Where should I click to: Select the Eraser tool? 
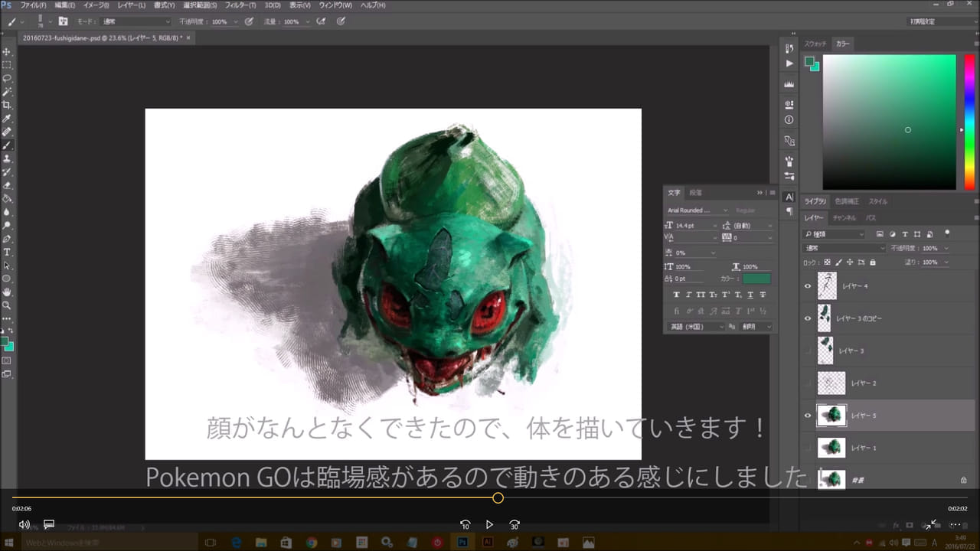(x=7, y=185)
